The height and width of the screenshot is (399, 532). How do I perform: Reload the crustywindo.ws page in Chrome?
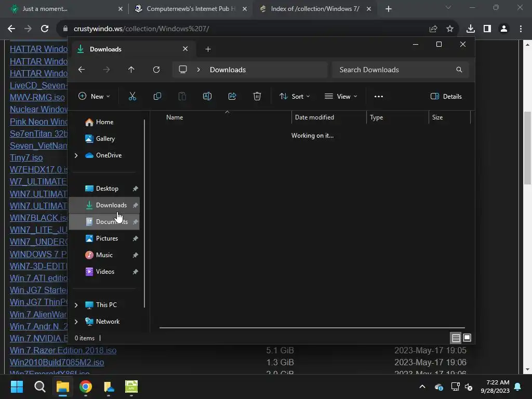[x=45, y=29]
